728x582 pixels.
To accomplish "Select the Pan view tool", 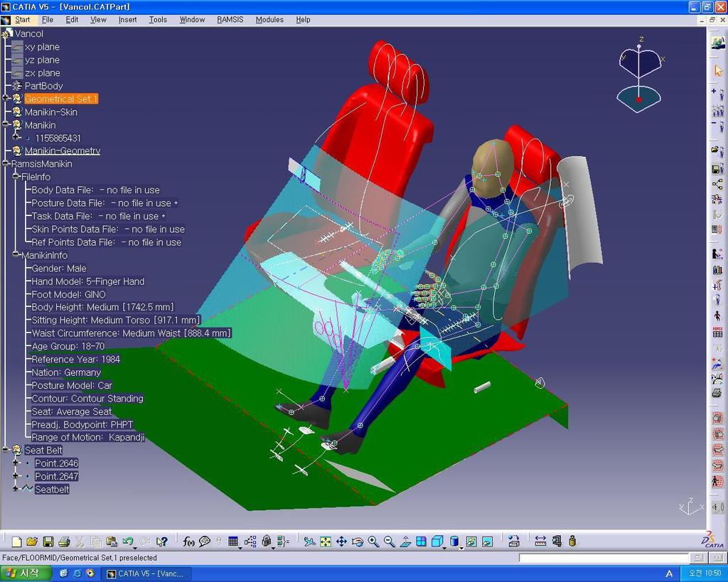I will (341, 541).
